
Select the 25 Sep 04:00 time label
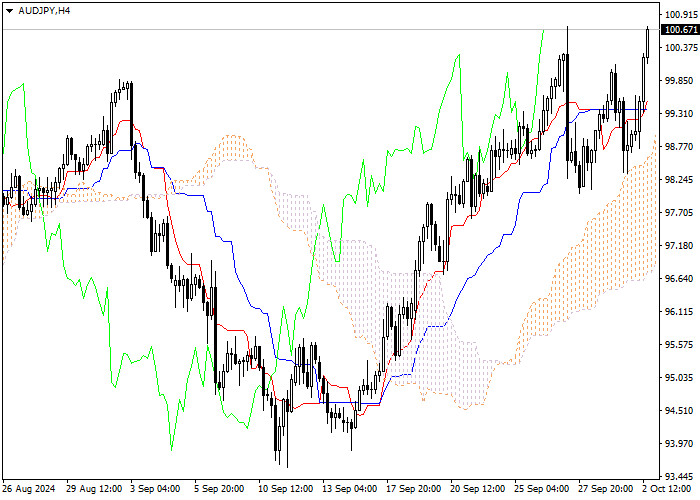click(542, 489)
